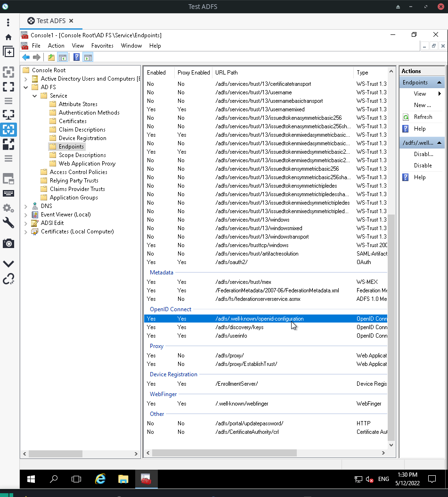Open Internet Explorer from the taskbar

tap(100, 479)
